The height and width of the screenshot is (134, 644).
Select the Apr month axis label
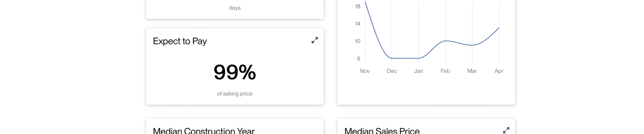[x=499, y=71]
